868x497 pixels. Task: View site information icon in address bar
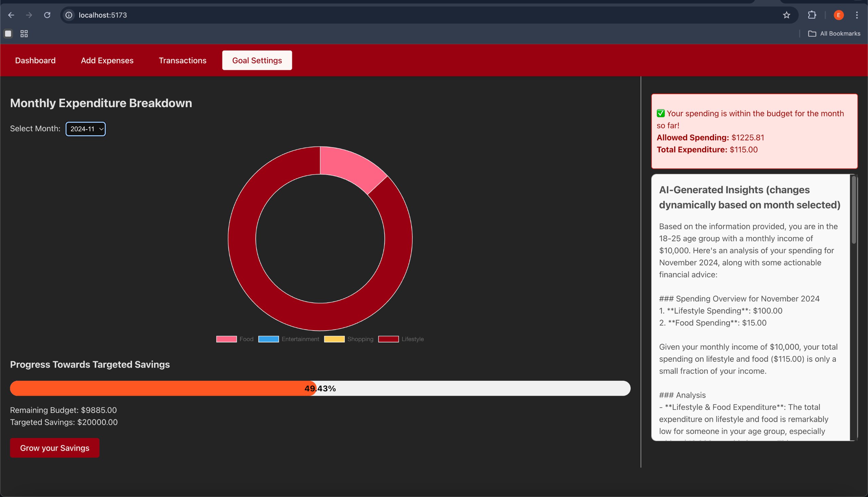(69, 15)
